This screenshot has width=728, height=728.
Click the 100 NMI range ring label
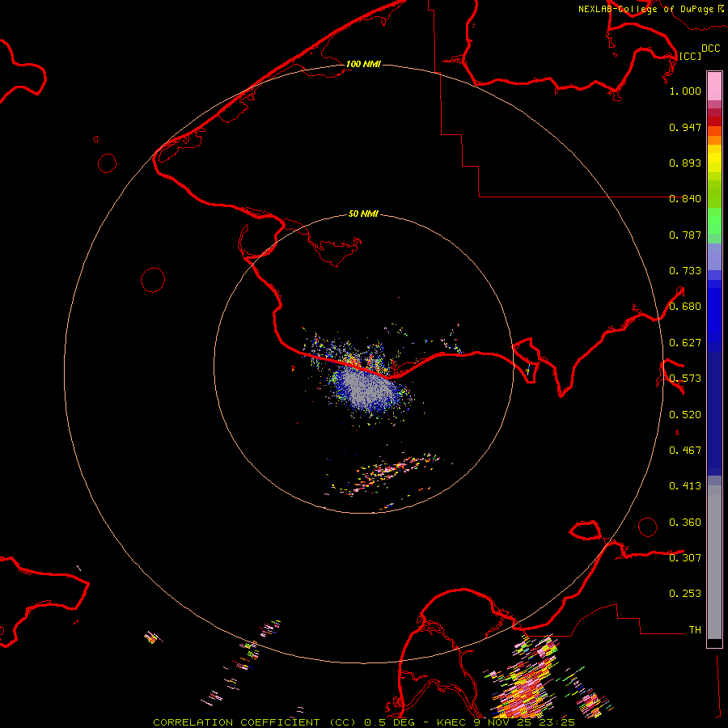[363, 64]
